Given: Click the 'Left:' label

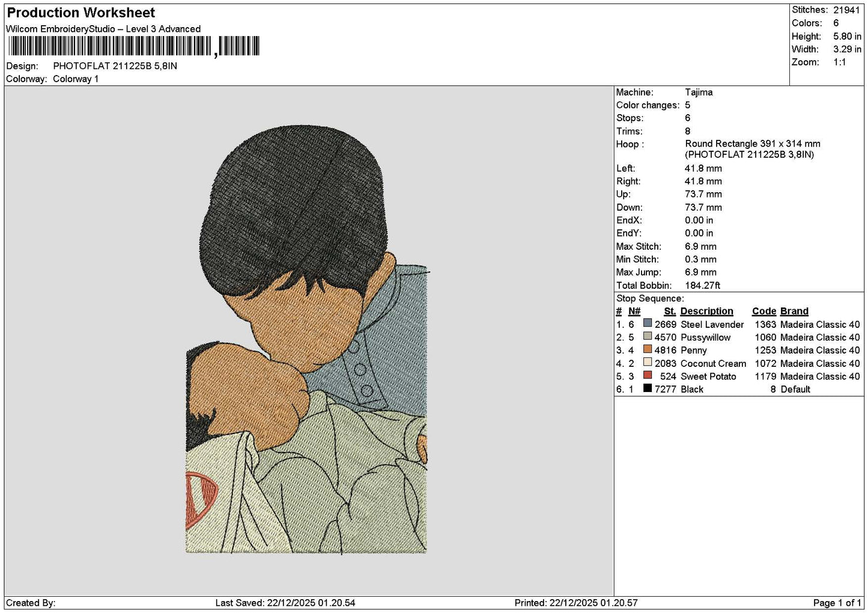Looking at the screenshot, I should pyautogui.click(x=625, y=169).
